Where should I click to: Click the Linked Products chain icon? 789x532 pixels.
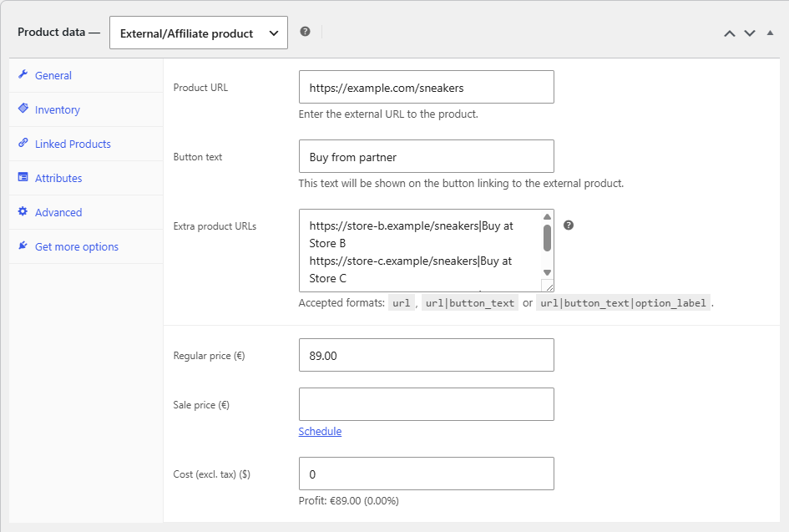click(23, 143)
